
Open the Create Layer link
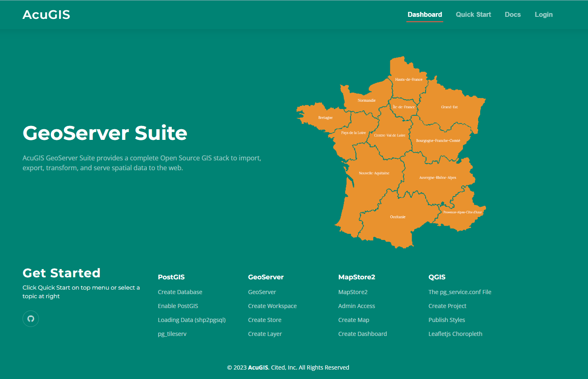coord(265,334)
